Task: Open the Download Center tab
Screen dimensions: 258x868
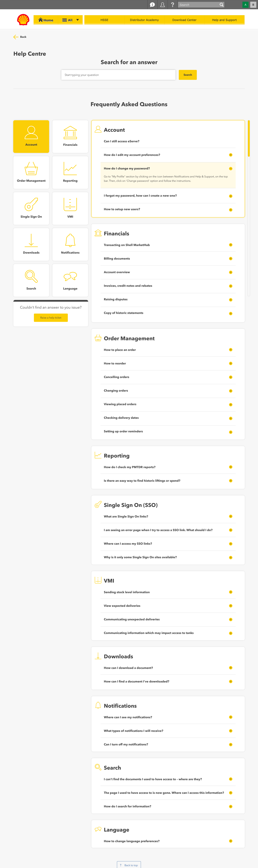Action: coord(184,20)
